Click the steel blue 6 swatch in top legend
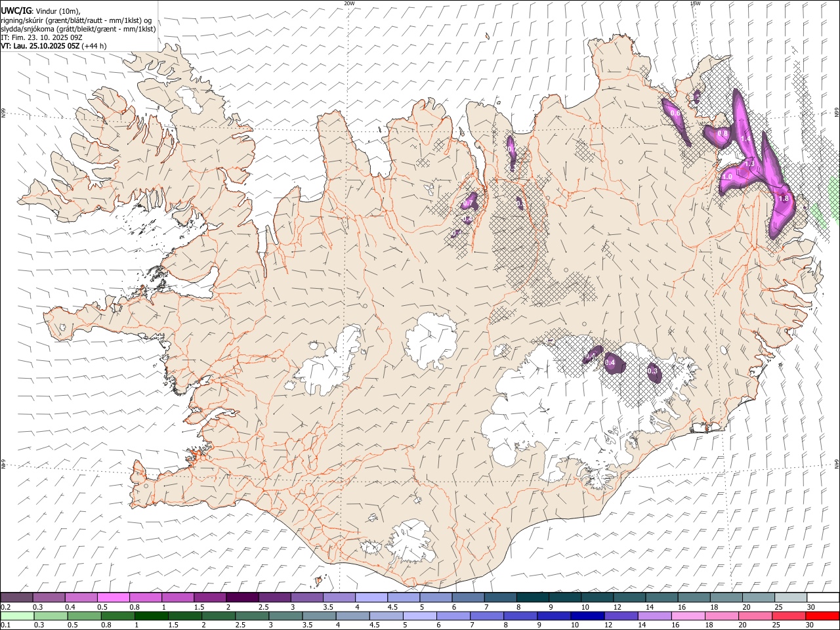Screen dimensions: 840x630 pyautogui.click(x=468, y=598)
